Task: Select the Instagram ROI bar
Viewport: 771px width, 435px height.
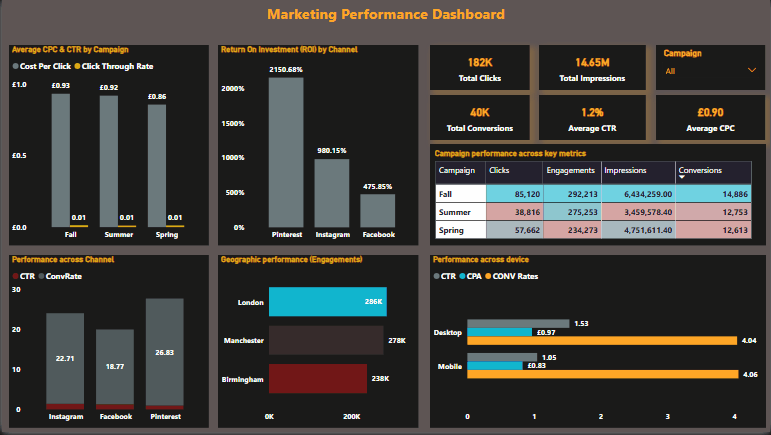Action: (x=332, y=193)
